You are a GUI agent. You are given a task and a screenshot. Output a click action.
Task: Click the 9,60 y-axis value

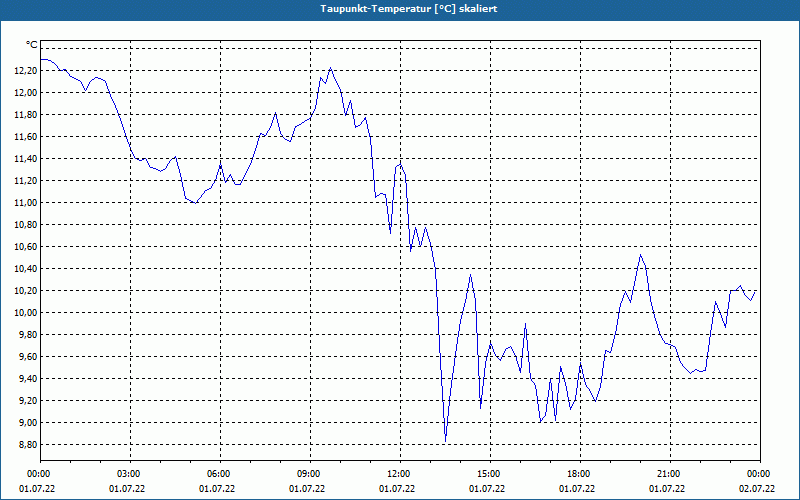(28, 356)
